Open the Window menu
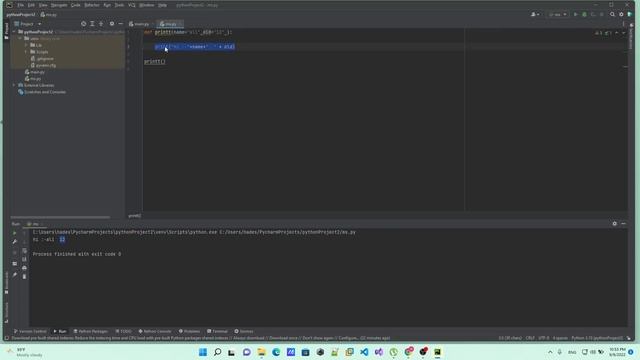This screenshot has height=360, width=640. click(147, 5)
